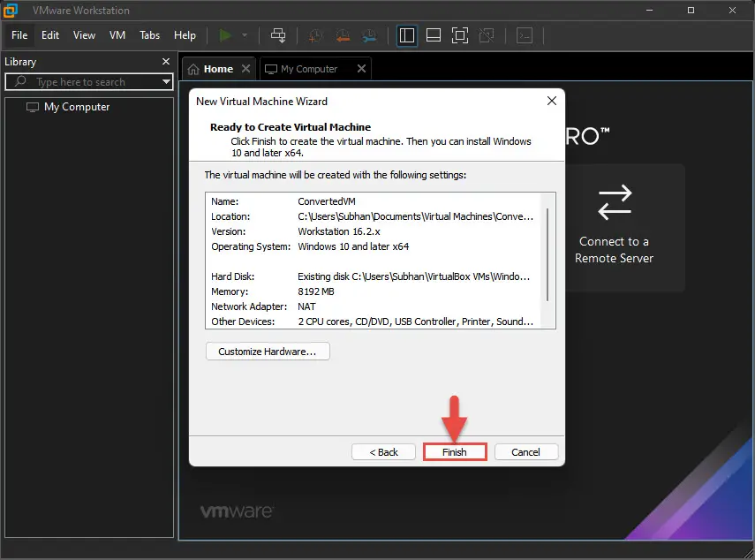Click the Location path value
The width and height of the screenshot is (755, 560).
[415, 216]
